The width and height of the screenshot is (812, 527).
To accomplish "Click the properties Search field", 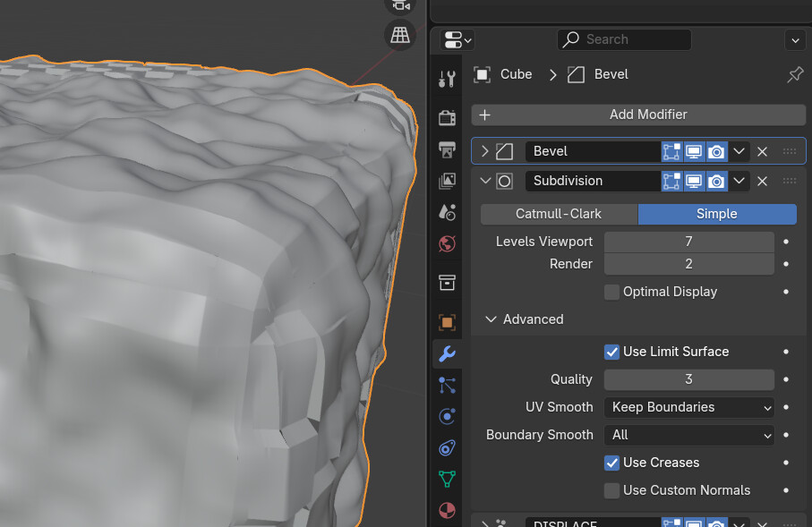I will tap(624, 40).
